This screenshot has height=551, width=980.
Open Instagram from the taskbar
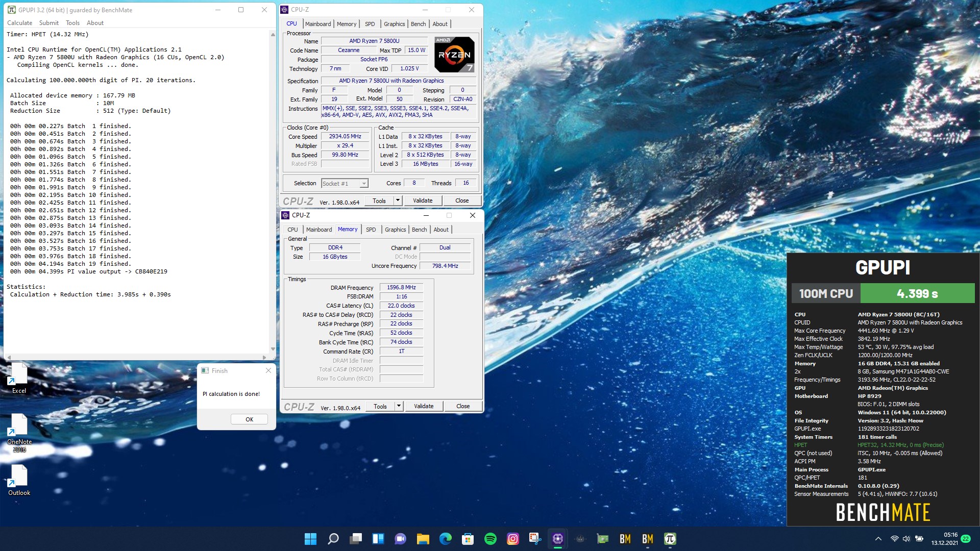[x=512, y=539]
